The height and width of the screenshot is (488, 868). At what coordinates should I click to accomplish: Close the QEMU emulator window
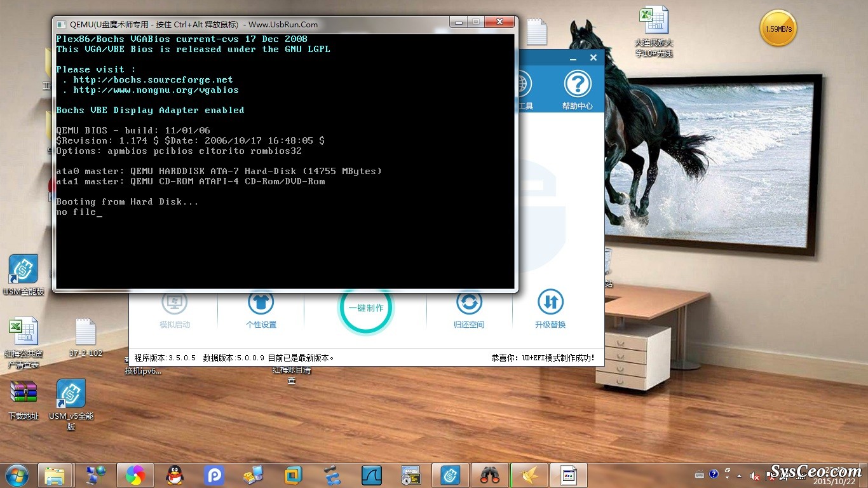[499, 22]
